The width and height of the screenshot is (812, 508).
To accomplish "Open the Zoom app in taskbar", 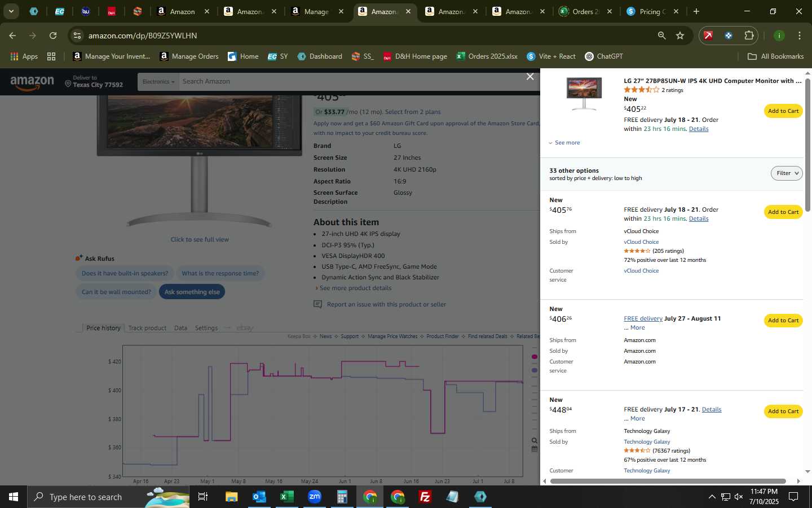I will tap(315, 497).
